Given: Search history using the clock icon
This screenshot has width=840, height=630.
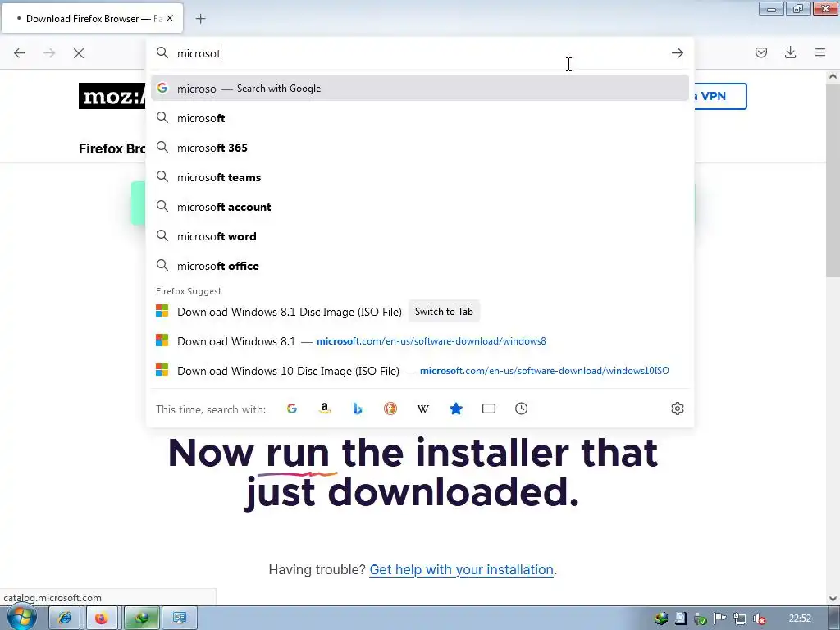Looking at the screenshot, I should click(x=521, y=409).
